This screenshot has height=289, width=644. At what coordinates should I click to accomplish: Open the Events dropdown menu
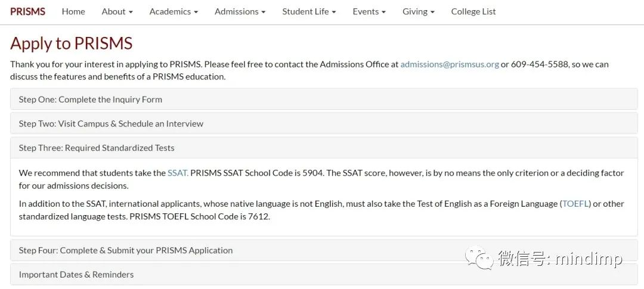tap(369, 11)
